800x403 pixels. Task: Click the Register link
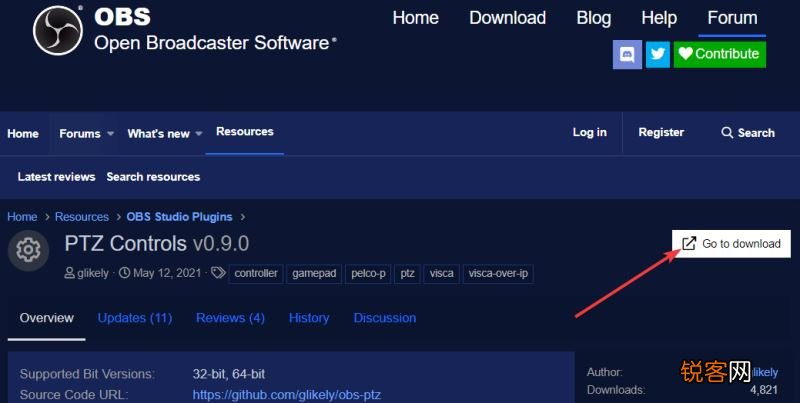(x=661, y=133)
